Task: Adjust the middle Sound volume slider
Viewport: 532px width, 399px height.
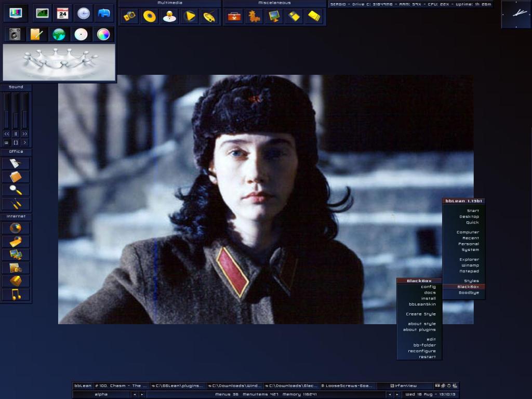Action: point(16,111)
